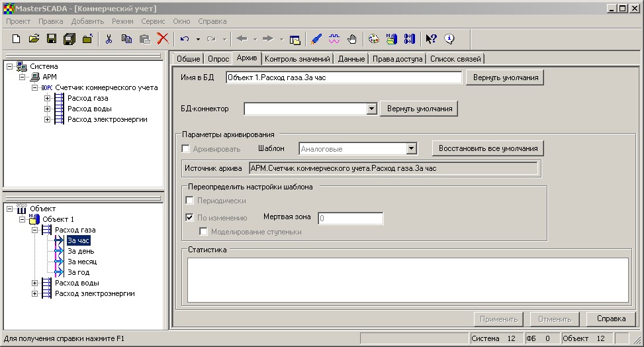
Task: Open the Правка menu
Action: click(x=51, y=21)
